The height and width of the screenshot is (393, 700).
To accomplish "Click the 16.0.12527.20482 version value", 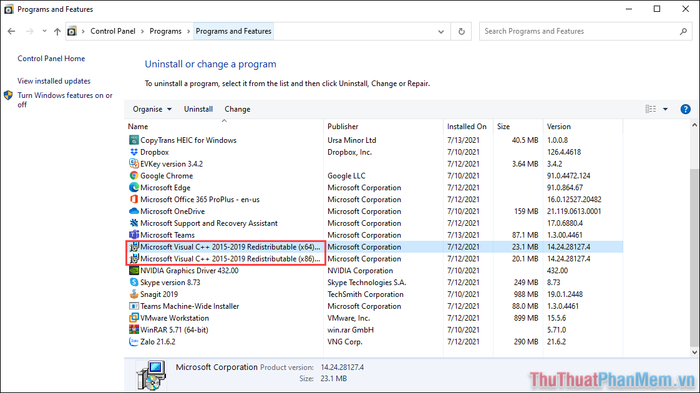I will (x=574, y=200).
